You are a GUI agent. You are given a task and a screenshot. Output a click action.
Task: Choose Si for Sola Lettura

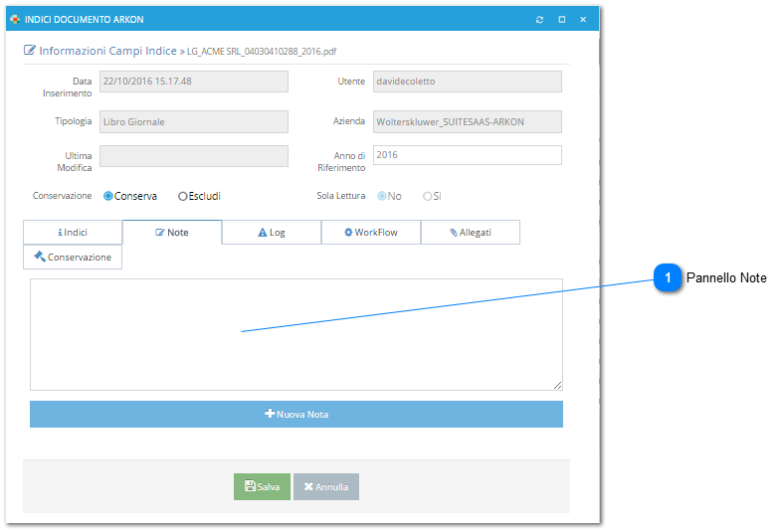428,196
